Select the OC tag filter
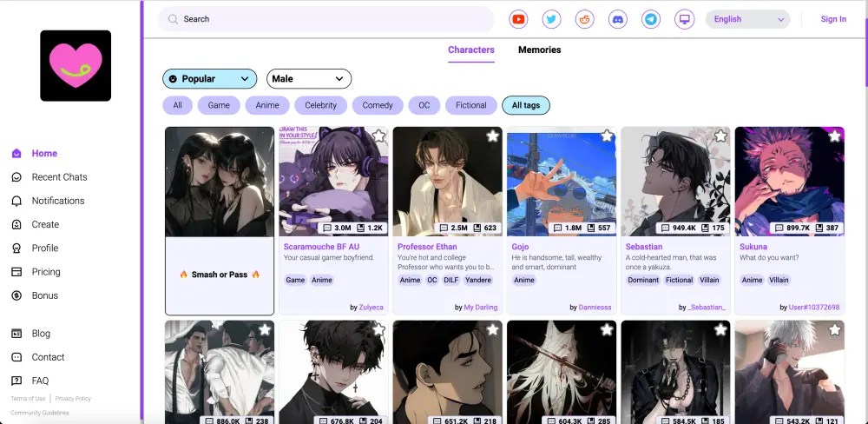The width and height of the screenshot is (868, 424). tap(424, 105)
